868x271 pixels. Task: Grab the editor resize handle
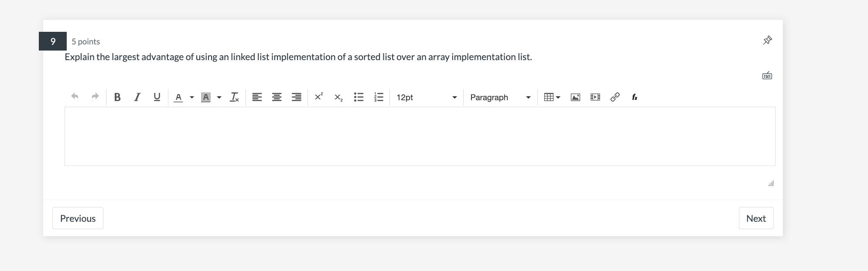(x=771, y=183)
